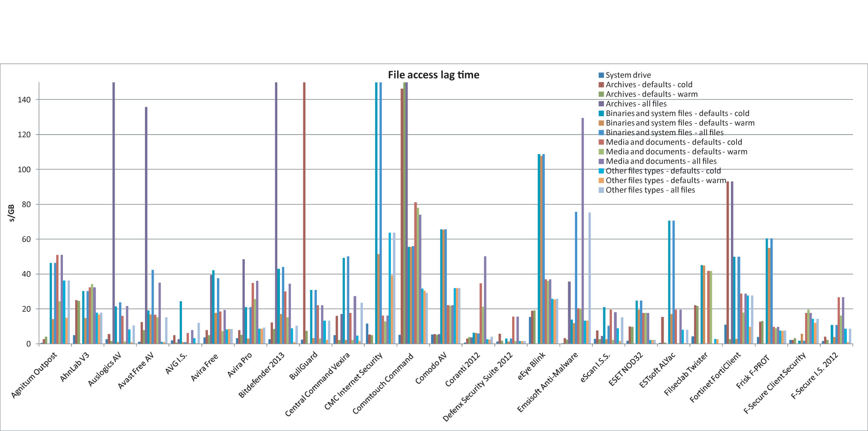Click legend text Other files types - all files

[x=651, y=190]
